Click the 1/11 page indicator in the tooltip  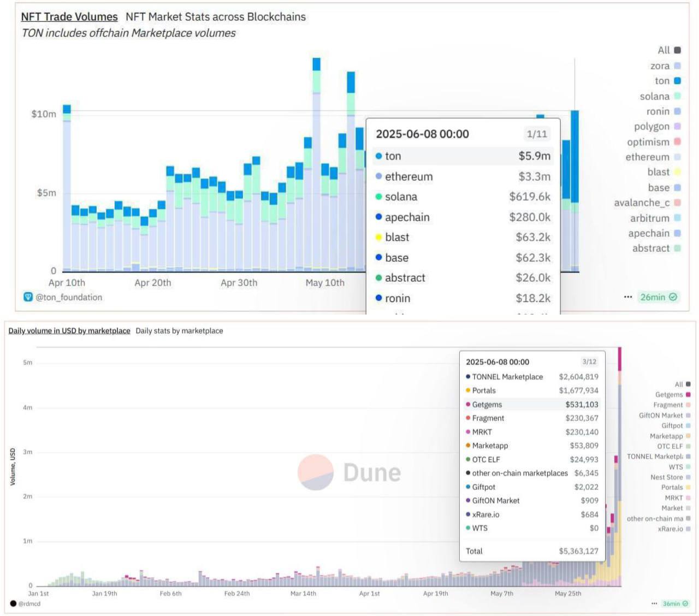tap(537, 134)
